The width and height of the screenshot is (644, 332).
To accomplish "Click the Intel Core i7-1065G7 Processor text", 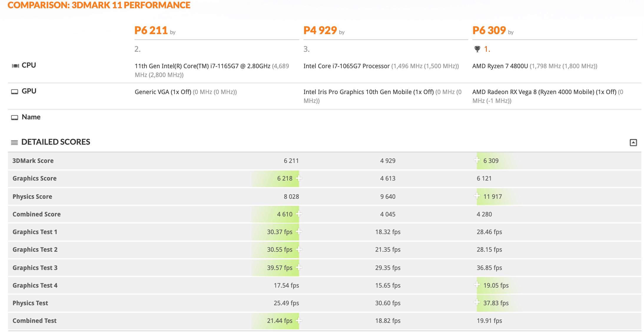I will (x=346, y=66).
